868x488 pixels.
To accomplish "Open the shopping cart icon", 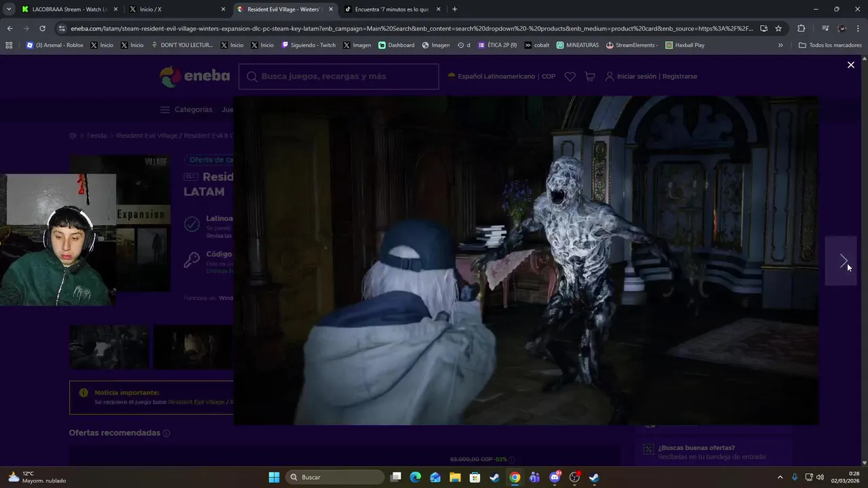I will pos(590,77).
